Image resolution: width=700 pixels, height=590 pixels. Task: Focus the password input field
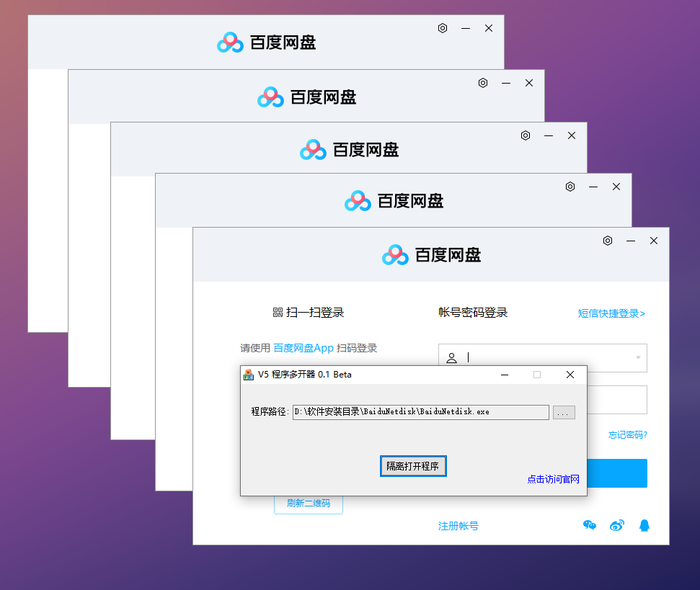click(x=617, y=400)
